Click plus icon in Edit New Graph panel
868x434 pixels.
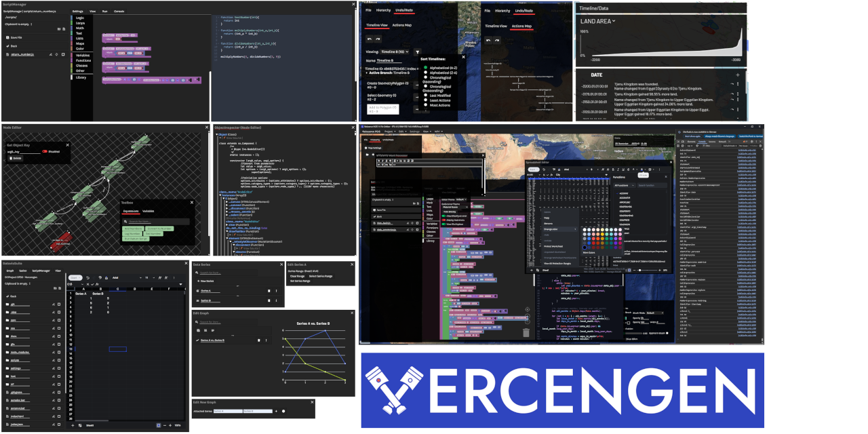(276, 411)
